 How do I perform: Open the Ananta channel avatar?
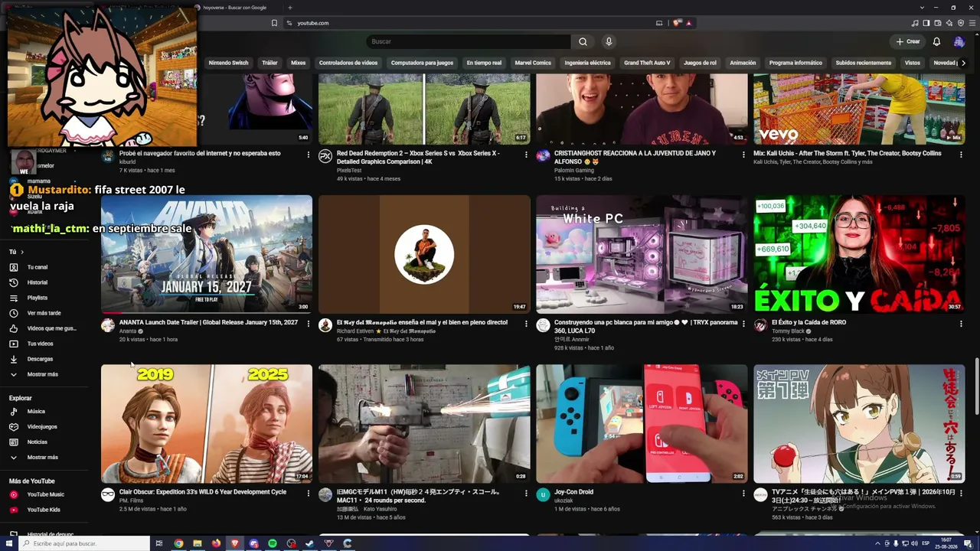pos(108,325)
